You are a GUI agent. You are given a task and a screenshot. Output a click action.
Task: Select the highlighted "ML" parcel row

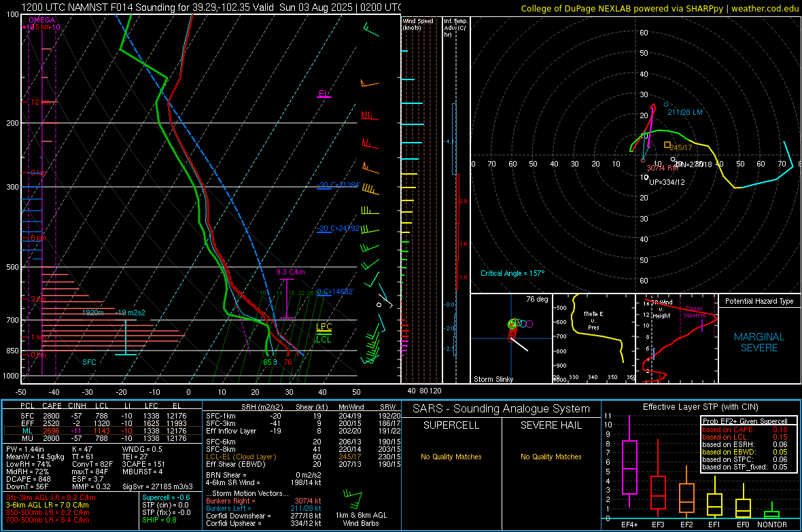103,431
